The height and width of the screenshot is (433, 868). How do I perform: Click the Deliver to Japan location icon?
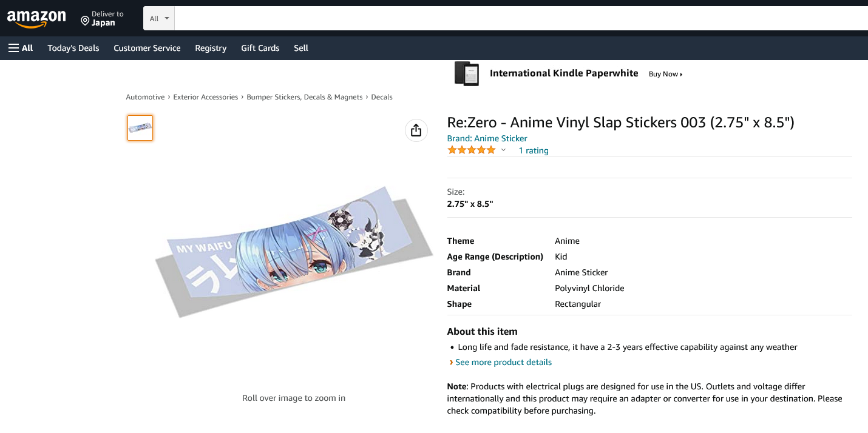[x=85, y=21]
